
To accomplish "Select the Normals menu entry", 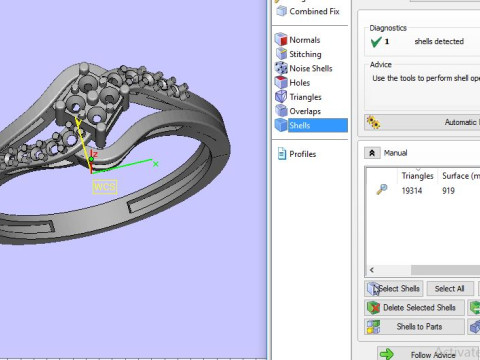I will pos(305,40).
